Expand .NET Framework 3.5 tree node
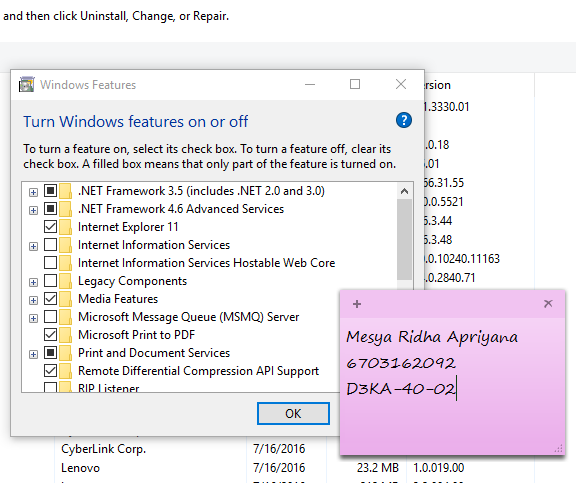 (x=33, y=192)
